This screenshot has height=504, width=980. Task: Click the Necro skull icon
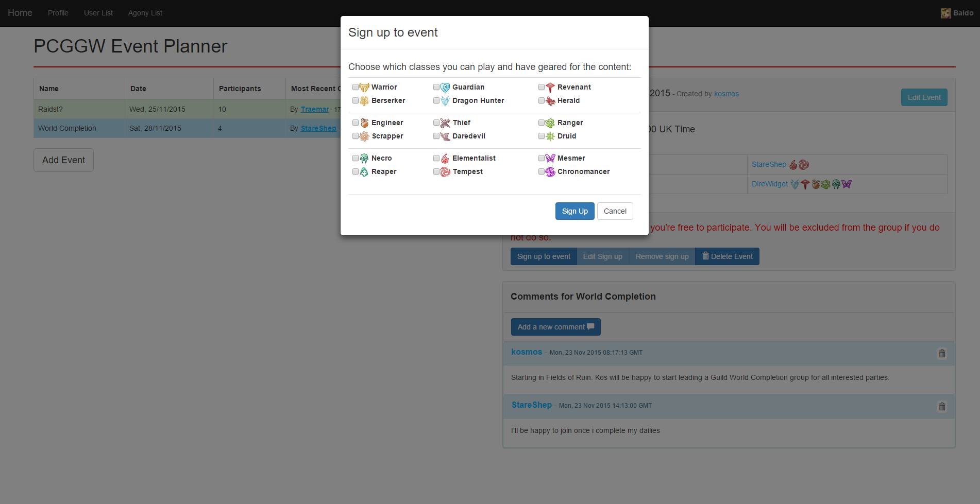pyautogui.click(x=364, y=159)
